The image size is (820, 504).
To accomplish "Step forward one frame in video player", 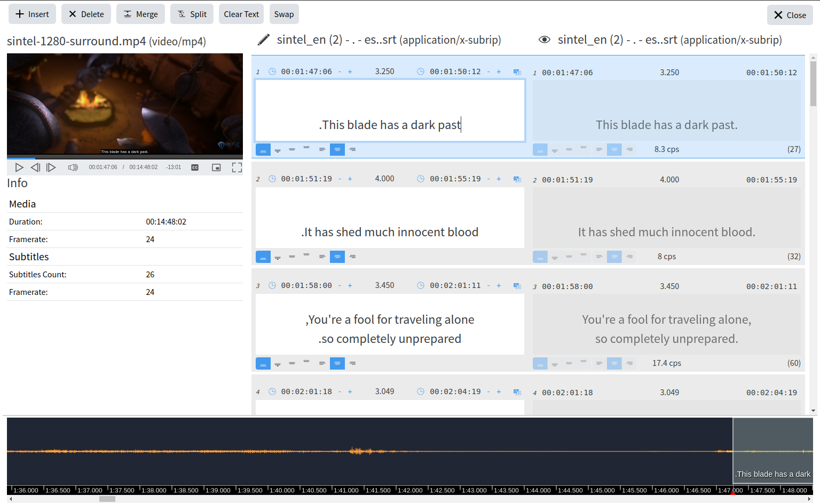I will pyautogui.click(x=51, y=167).
